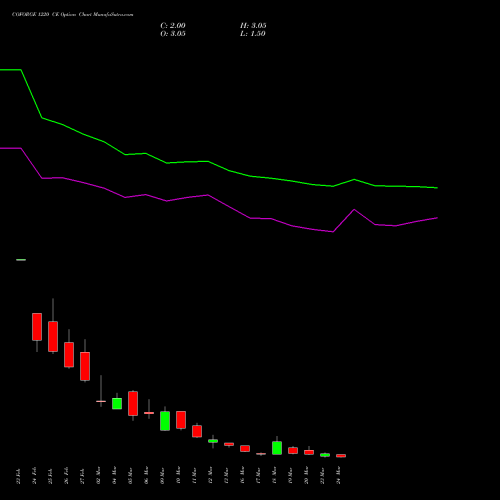Viewport: 500px width, 500px height.
Task: Select the 18 Mar green candle
Action: [277, 448]
